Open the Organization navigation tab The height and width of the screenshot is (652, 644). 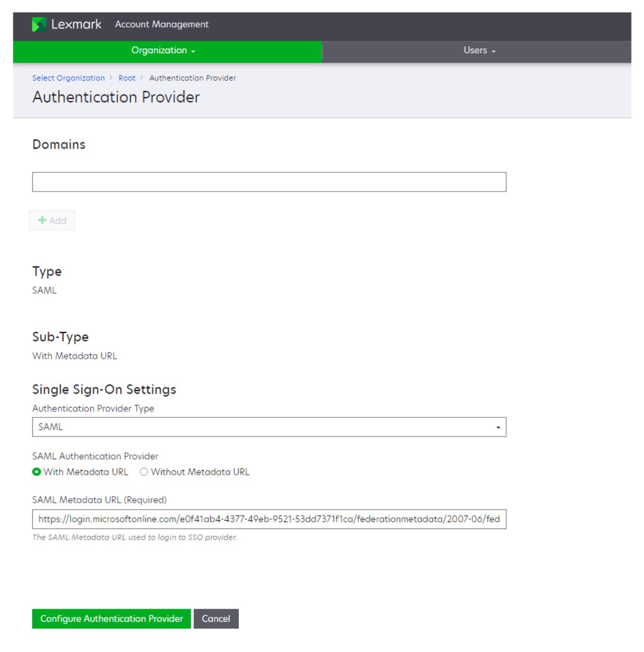point(159,50)
